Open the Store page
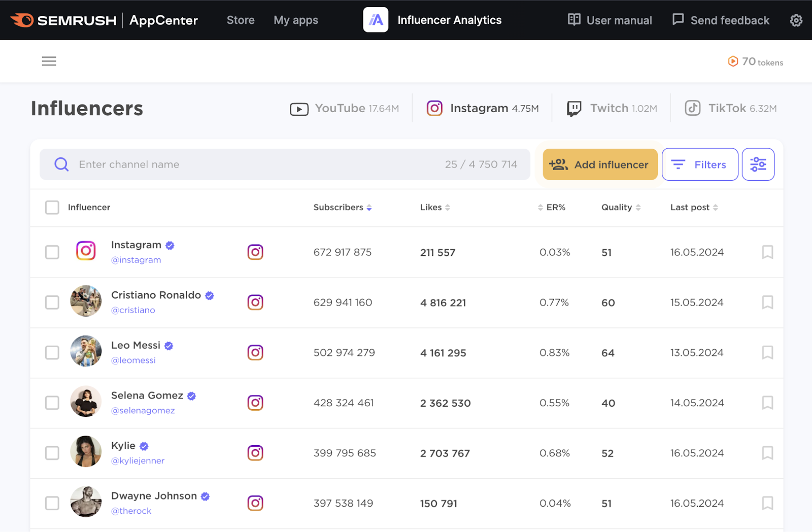Image resolution: width=812 pixels, height=532 pixels. [240, 20]
